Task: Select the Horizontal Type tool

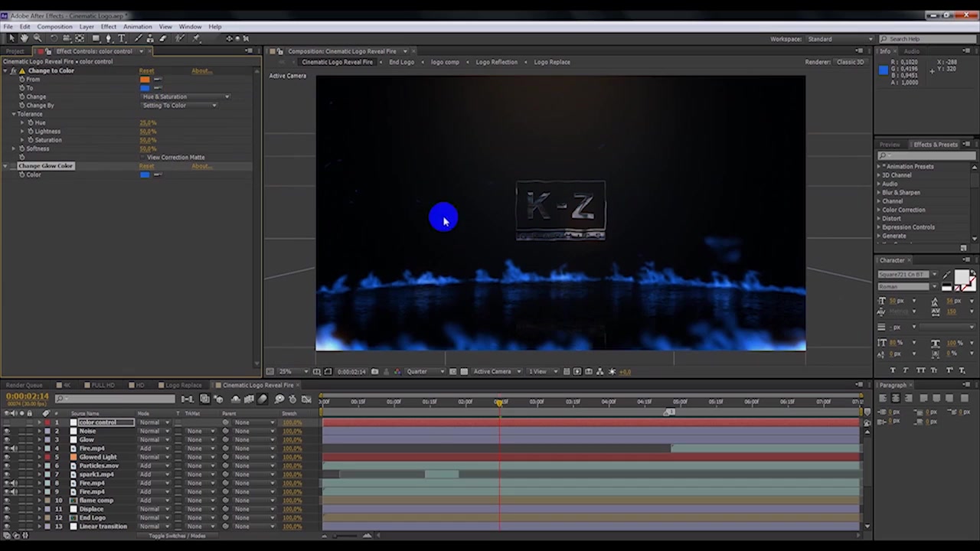Action: [x=121, y=38]
